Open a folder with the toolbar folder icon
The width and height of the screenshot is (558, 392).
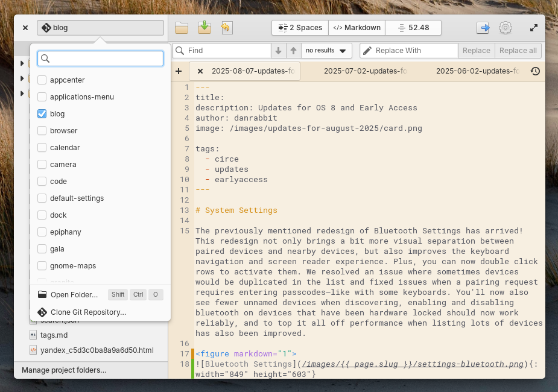(x=182, y=28)
